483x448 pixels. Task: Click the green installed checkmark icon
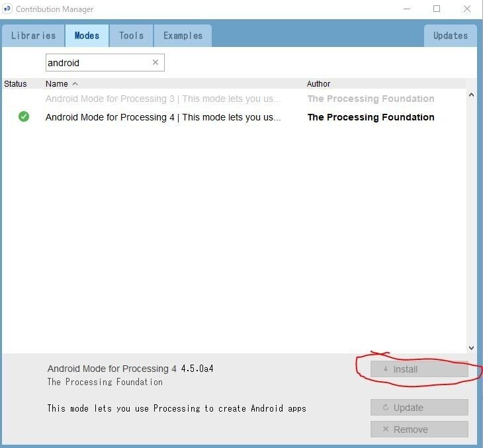point(24,116)
